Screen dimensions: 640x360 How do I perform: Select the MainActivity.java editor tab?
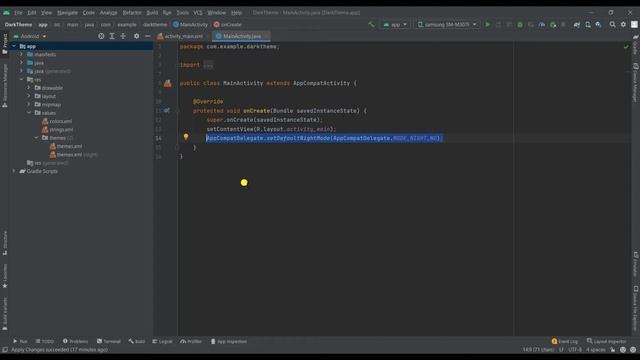pyautogui.click(x=242, y=36)
